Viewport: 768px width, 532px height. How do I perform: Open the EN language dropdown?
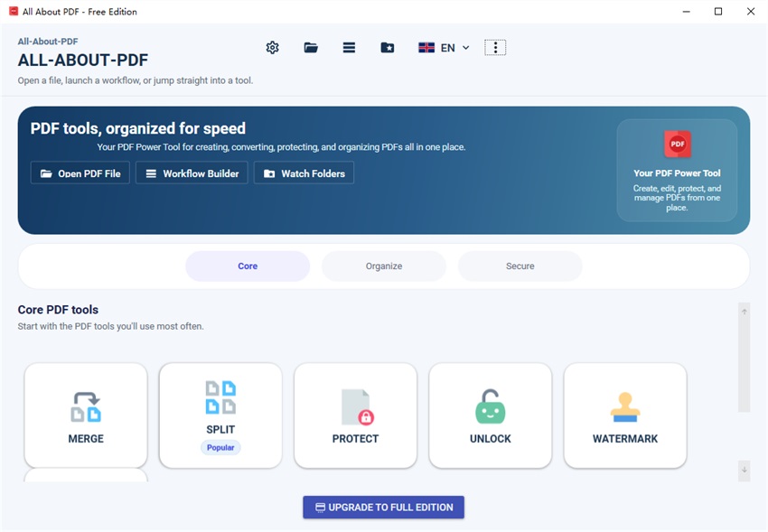click(x=444, y=48)
